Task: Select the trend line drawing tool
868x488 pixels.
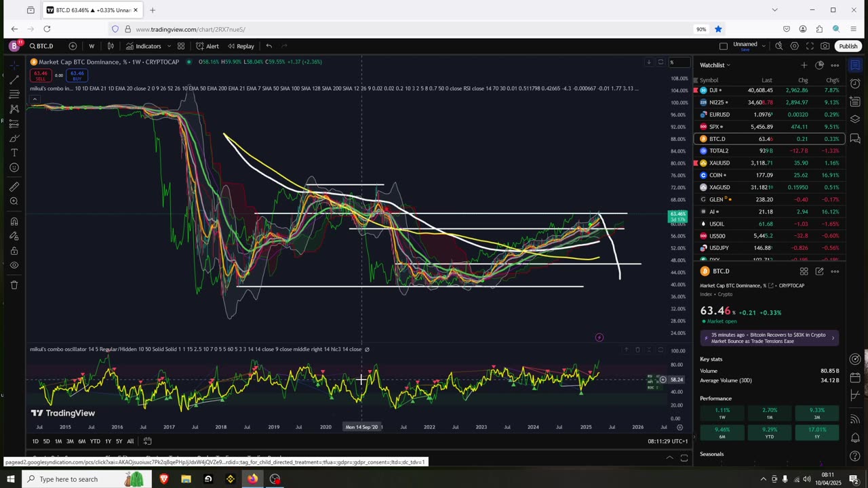Action: (x=14, y=79)
